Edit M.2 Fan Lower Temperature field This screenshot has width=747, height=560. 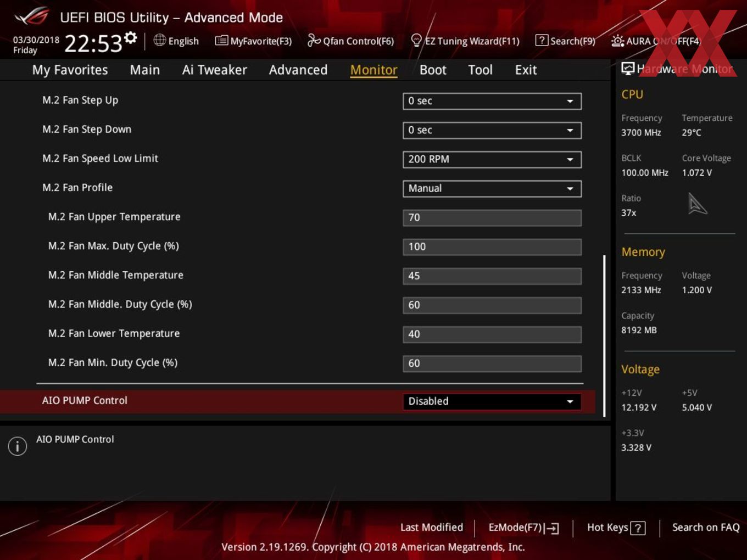point(492,334)
